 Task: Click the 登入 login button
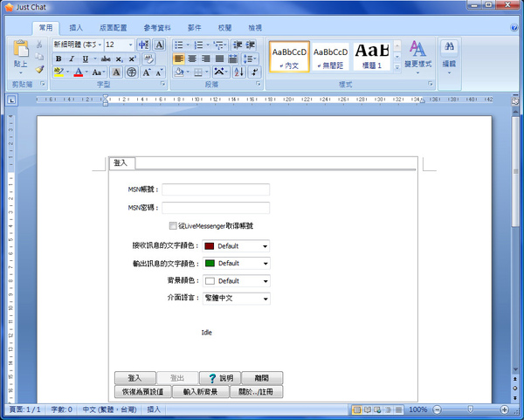coord(135,378)
